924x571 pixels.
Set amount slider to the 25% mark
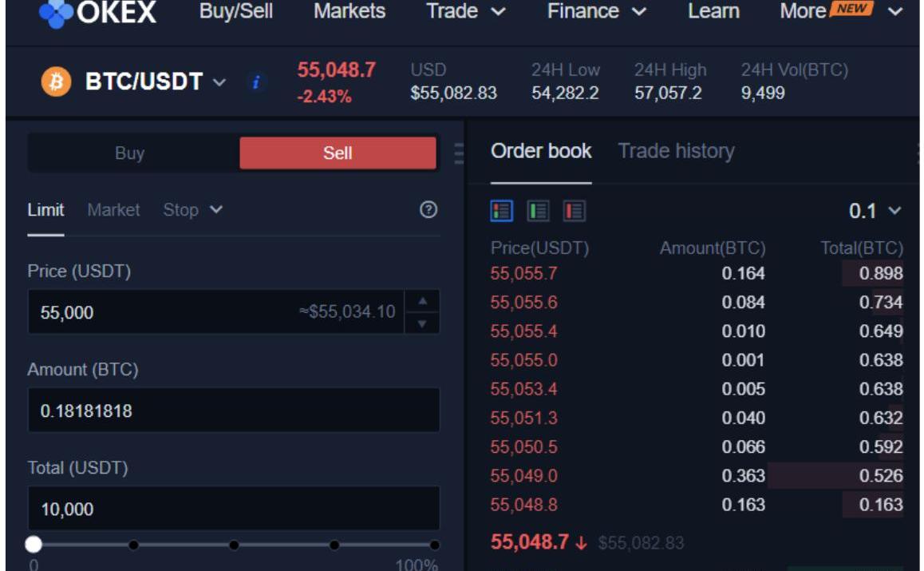134,545
